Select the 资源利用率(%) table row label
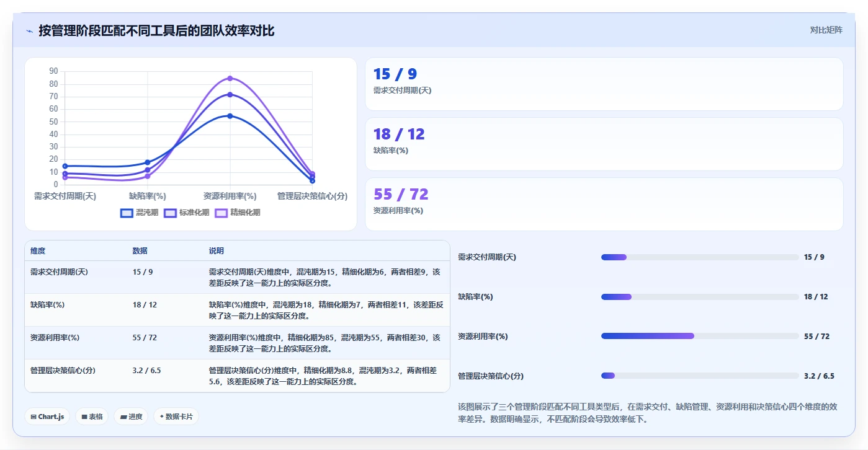Viewport: 868px width, 450px height. 55,338
